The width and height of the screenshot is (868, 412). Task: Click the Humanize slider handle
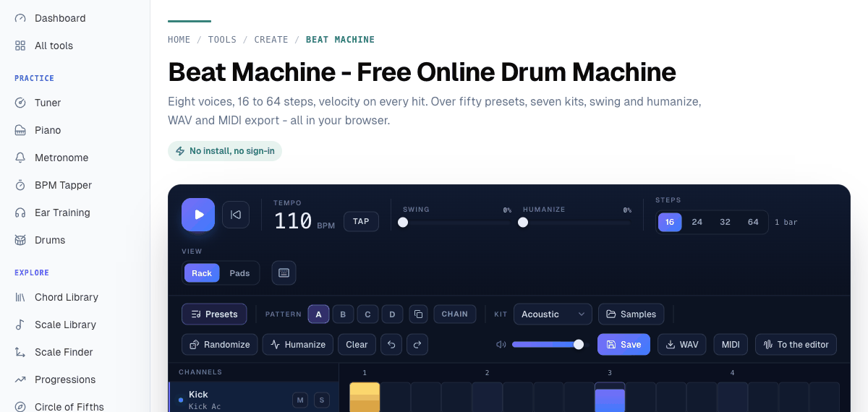click(x=523, y=223)
